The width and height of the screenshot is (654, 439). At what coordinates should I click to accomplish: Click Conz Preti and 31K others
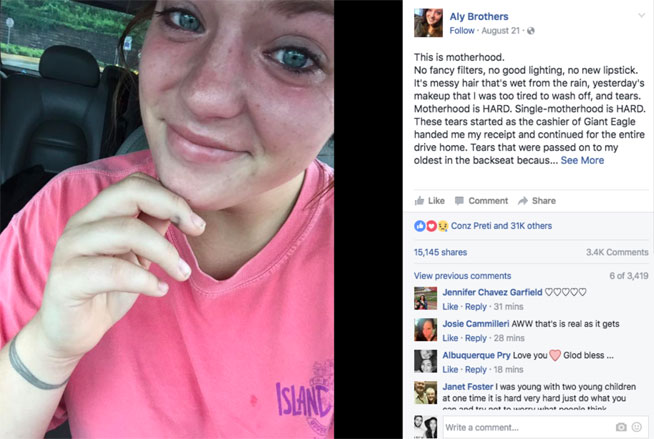501,226
